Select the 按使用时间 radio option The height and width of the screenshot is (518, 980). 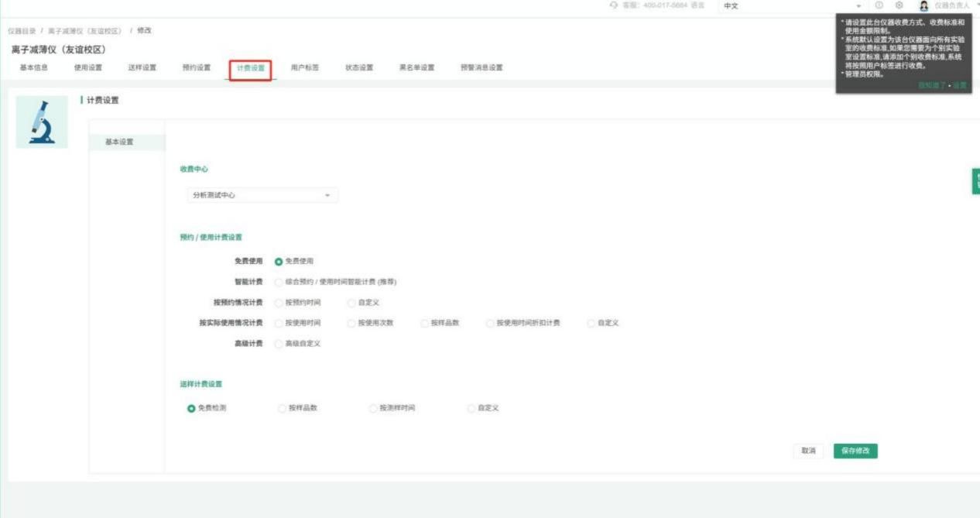coord(279,323)
